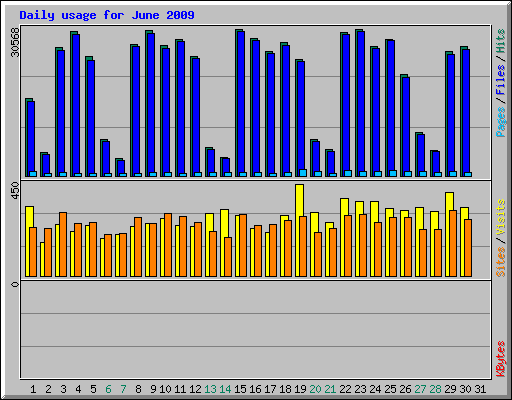
Task: Click day label 8 on the axis
Action: (138, 389)
